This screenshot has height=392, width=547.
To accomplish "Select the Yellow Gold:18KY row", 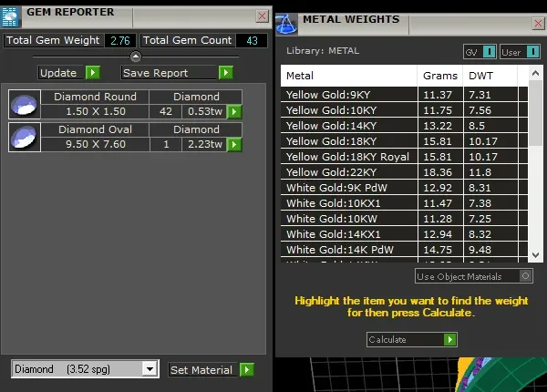I will coord(404,141).
